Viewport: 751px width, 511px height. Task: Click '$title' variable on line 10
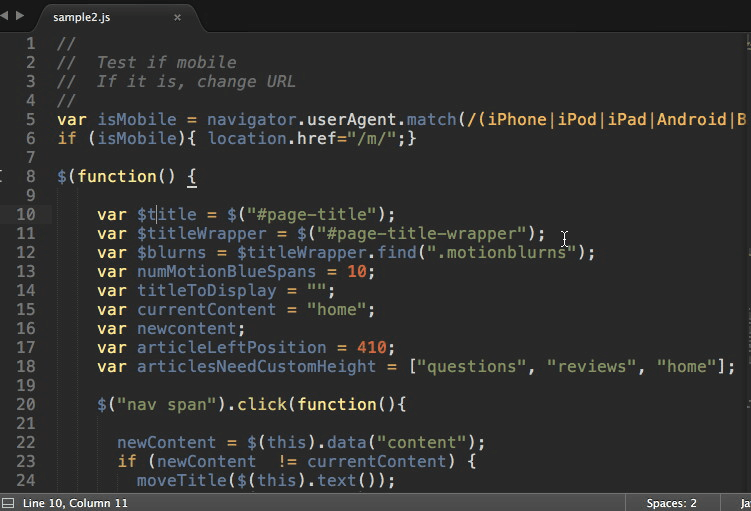coord(167,214)
